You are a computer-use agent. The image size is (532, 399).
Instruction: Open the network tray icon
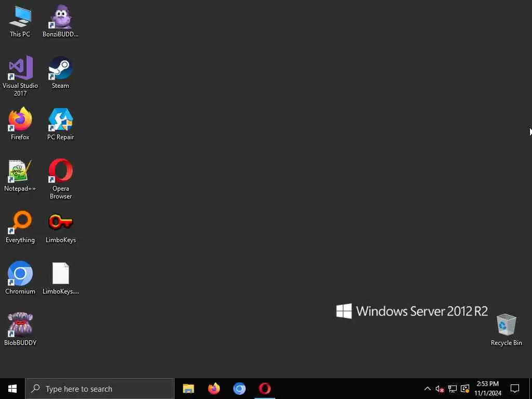click(x=453, y=389)
